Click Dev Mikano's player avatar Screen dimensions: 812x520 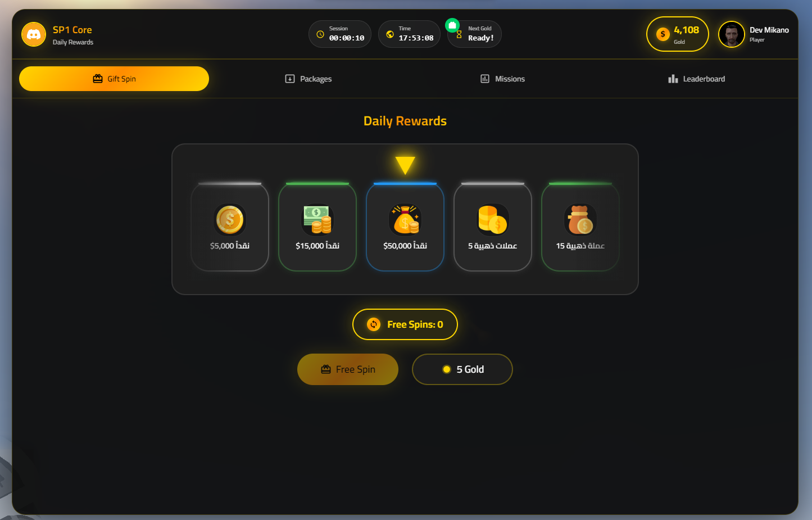732,34
